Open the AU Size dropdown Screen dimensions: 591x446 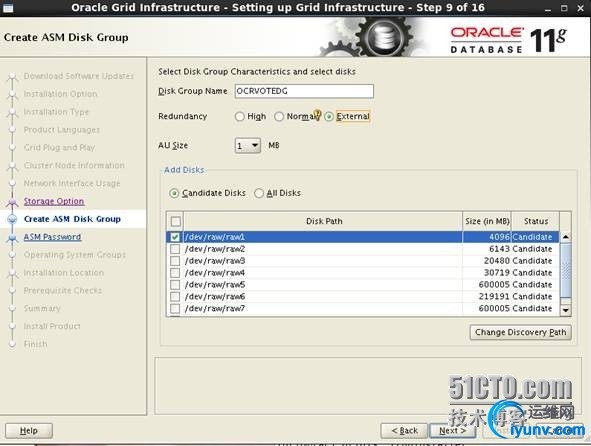(x=248, y=146)
